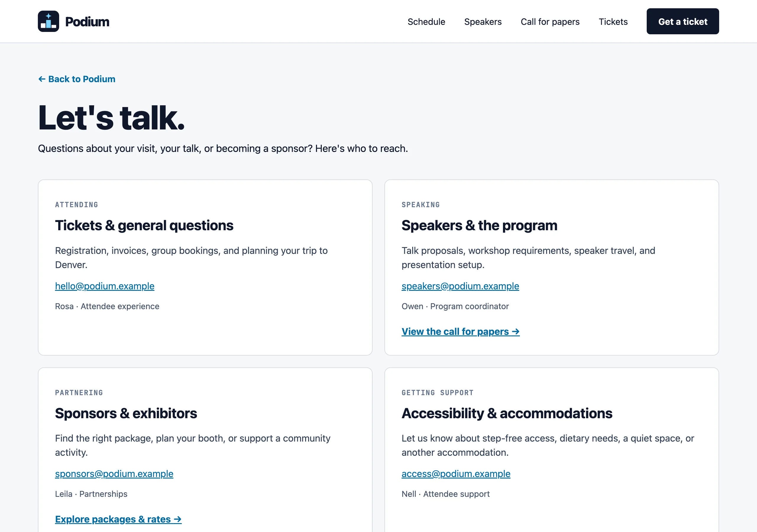Click the Podium brand name
This screenshot has height=532, width=757.
(87, 22)
